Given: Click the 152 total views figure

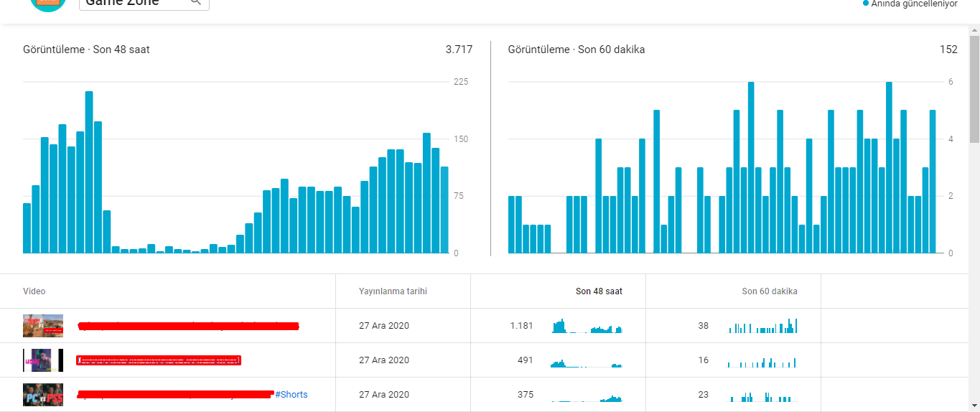Looking at the screenshot, I should pos(948,50).
